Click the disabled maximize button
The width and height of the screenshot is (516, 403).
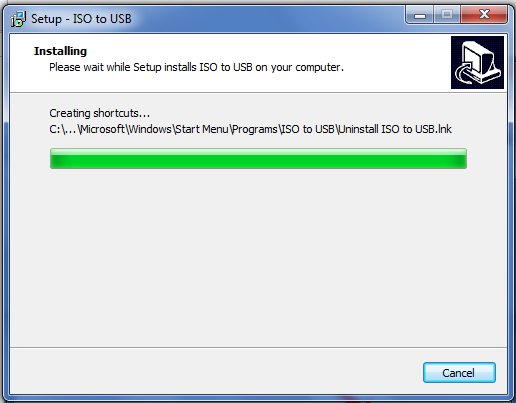click(447, 15)
